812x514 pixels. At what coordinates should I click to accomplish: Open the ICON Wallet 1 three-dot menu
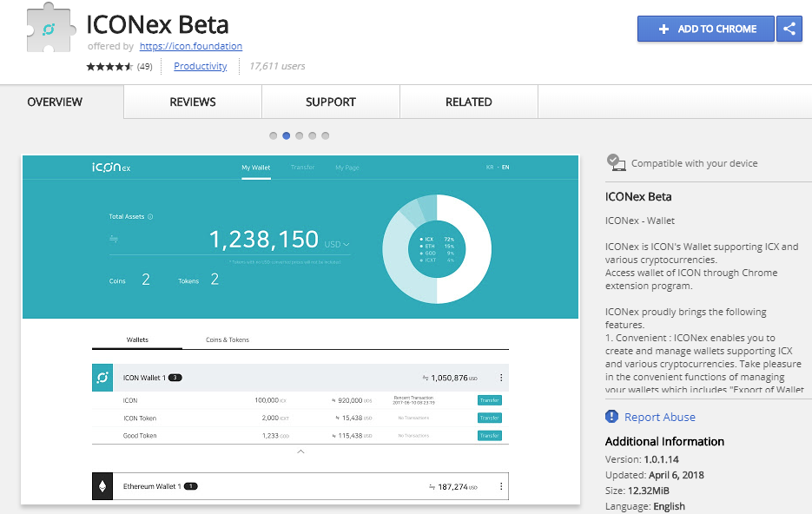coord(501,378)
